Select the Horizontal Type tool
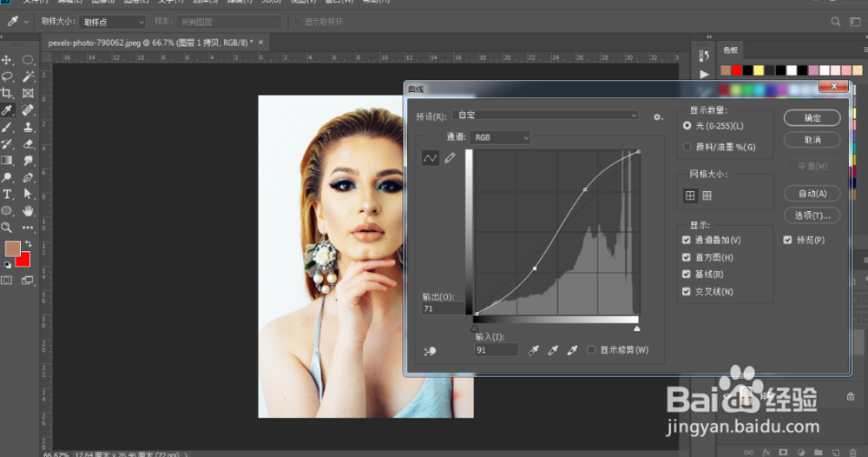868x457 pixels. click(x=7, y=194)
